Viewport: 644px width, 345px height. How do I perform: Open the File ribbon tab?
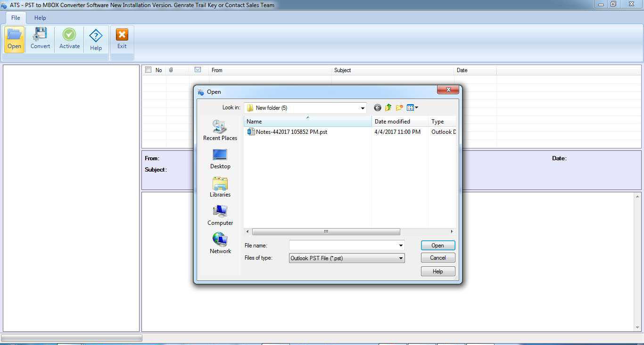(x=16, y=17)
